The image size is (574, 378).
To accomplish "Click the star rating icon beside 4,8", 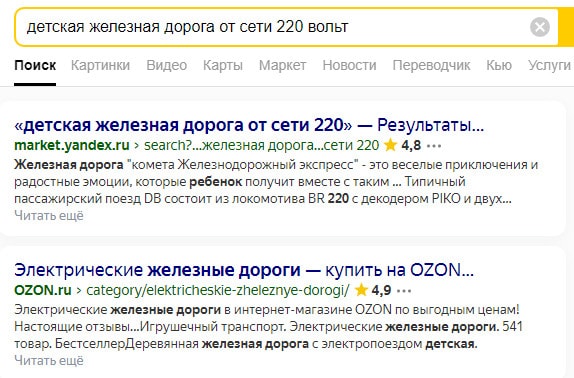I will pos(391,145).
